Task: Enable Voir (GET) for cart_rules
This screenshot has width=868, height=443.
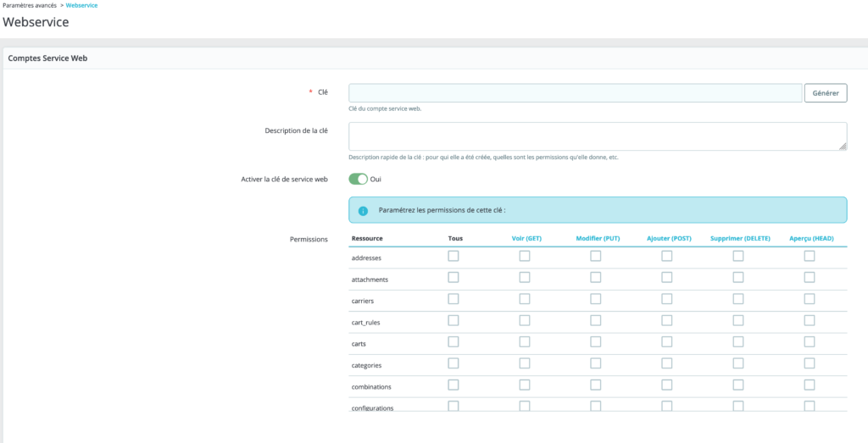Action: click(524, 320)
